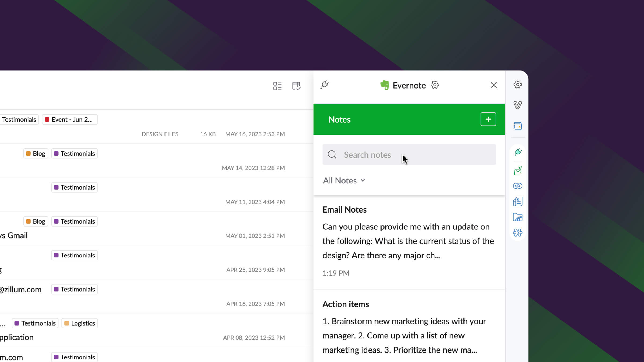This screenshot has width=644, height=362.
Task: Open the folder chart sidebar icon
Action: (x=518, y=217)
